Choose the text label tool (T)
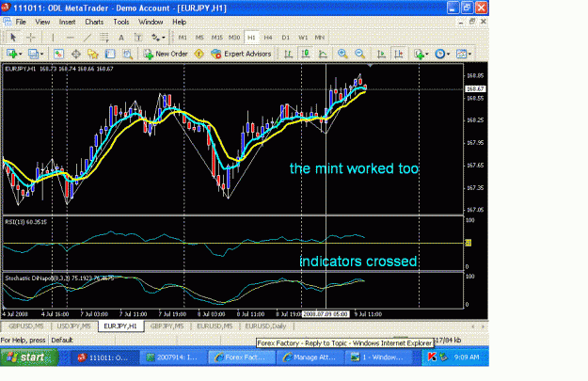Viewport: 588px width, 381px height. (138, 38)
